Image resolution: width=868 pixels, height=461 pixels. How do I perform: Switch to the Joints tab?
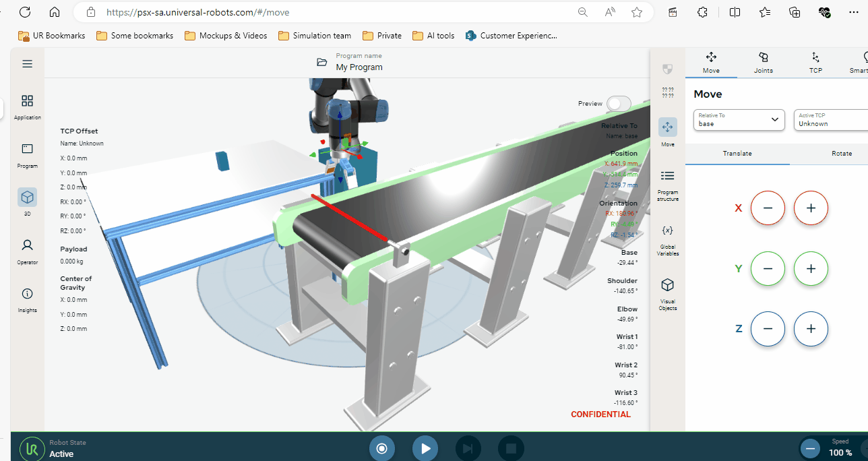[x=764, y=63]
